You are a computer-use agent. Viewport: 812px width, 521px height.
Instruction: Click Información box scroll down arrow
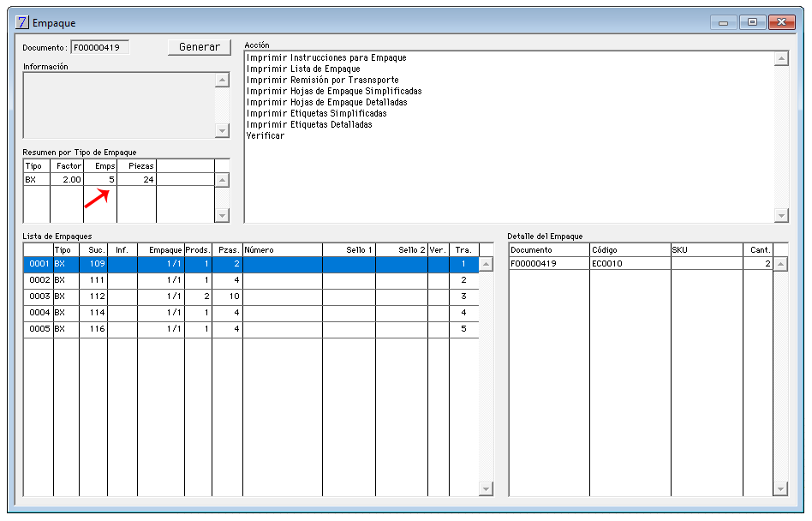click(x=222, y=130)
